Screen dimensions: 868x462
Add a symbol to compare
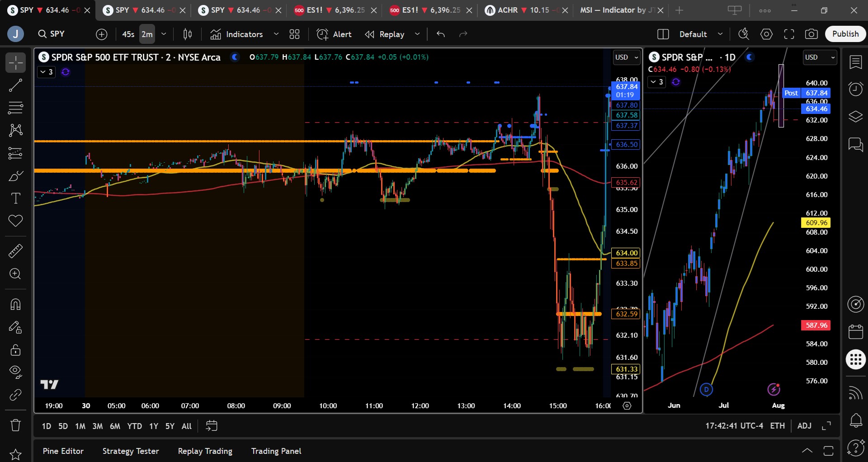pyautogui.click(x=102, y=34)
